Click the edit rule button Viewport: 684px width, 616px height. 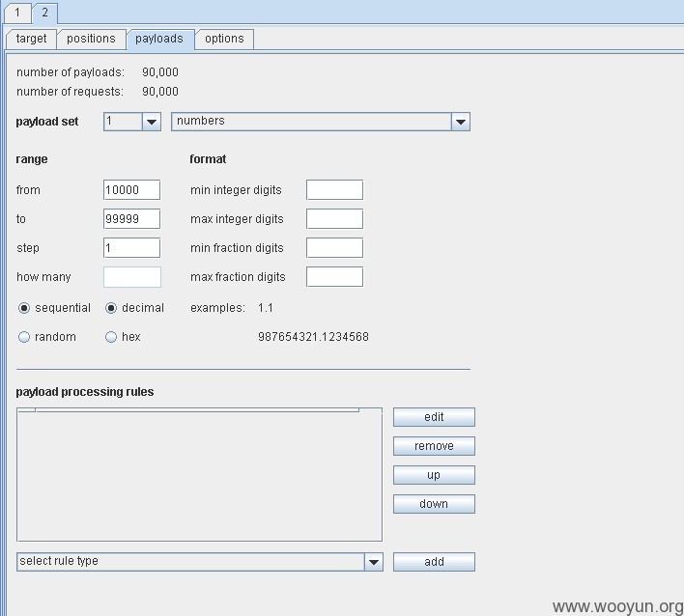tap(434, 417)
